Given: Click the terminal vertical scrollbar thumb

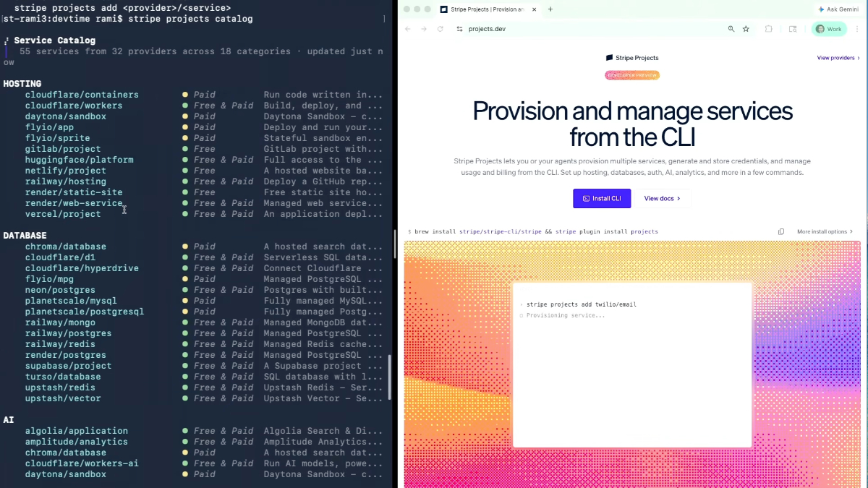Looking at the screenshot, I should pos(391,379).
